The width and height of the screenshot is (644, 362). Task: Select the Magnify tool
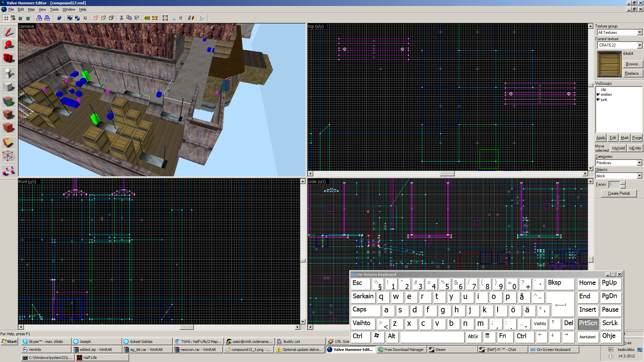click(9, 45)
